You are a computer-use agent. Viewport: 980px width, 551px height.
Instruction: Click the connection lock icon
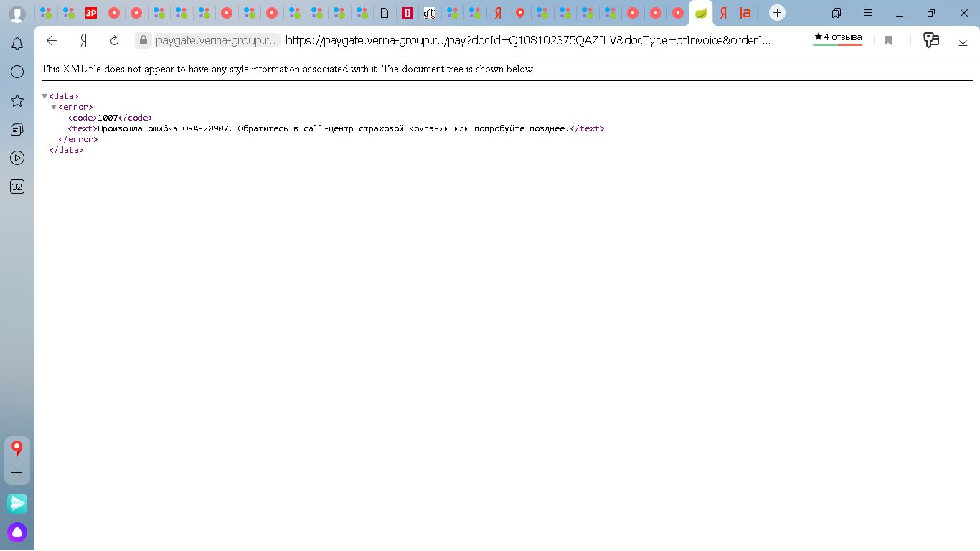[x=143, y=41]
